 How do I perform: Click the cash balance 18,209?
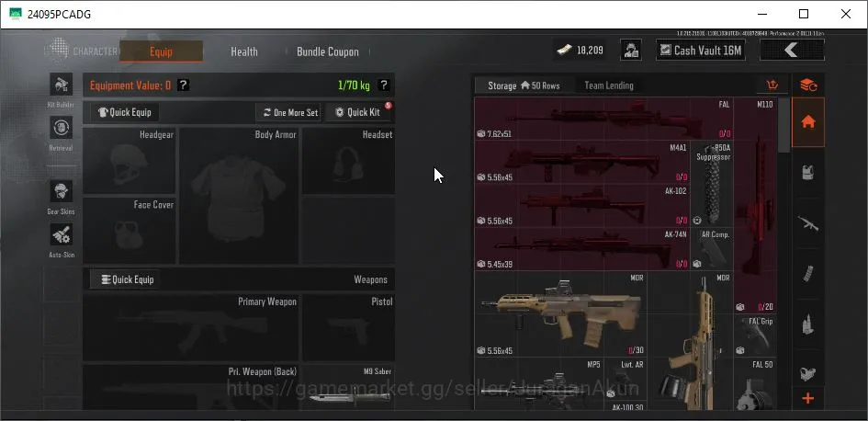tap(581, 50)
